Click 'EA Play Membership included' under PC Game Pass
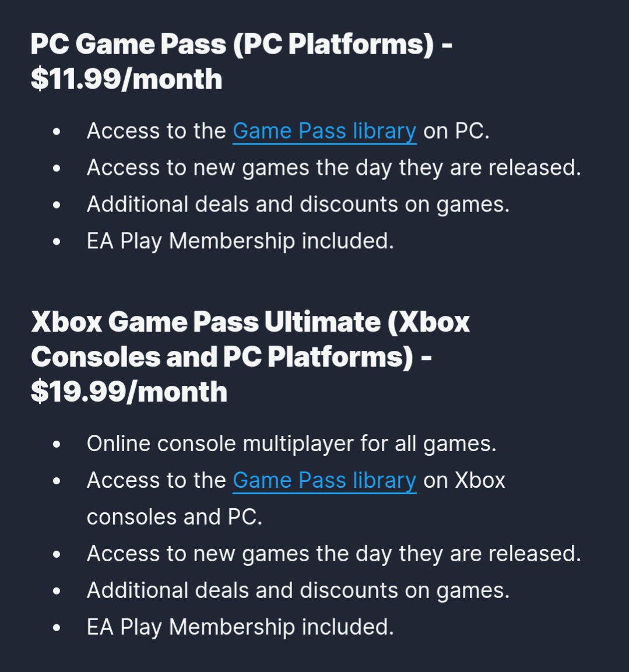629x672 pixels. click(240, 241)
